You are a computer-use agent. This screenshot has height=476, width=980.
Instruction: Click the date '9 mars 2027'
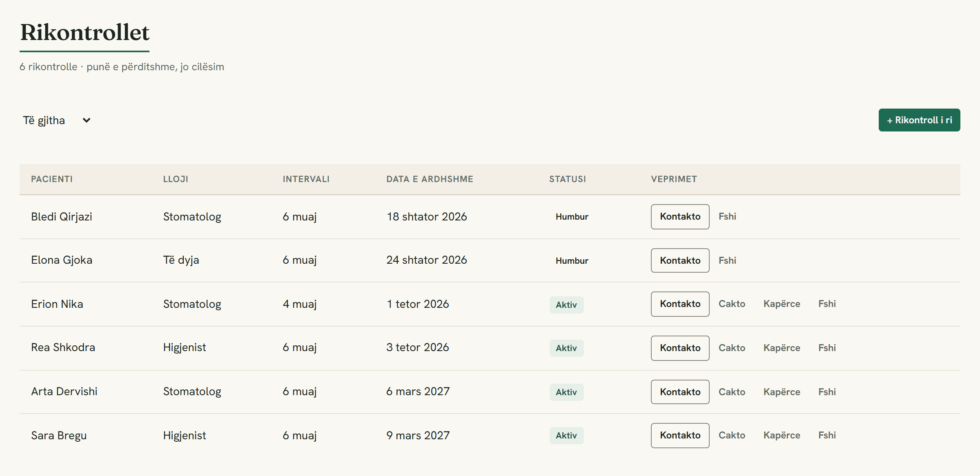418,436
